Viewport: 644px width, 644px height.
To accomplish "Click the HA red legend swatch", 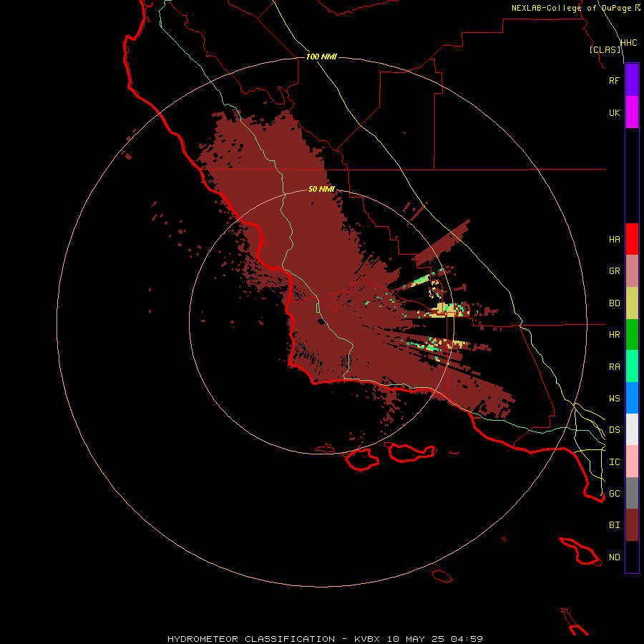I will [632, 239].
